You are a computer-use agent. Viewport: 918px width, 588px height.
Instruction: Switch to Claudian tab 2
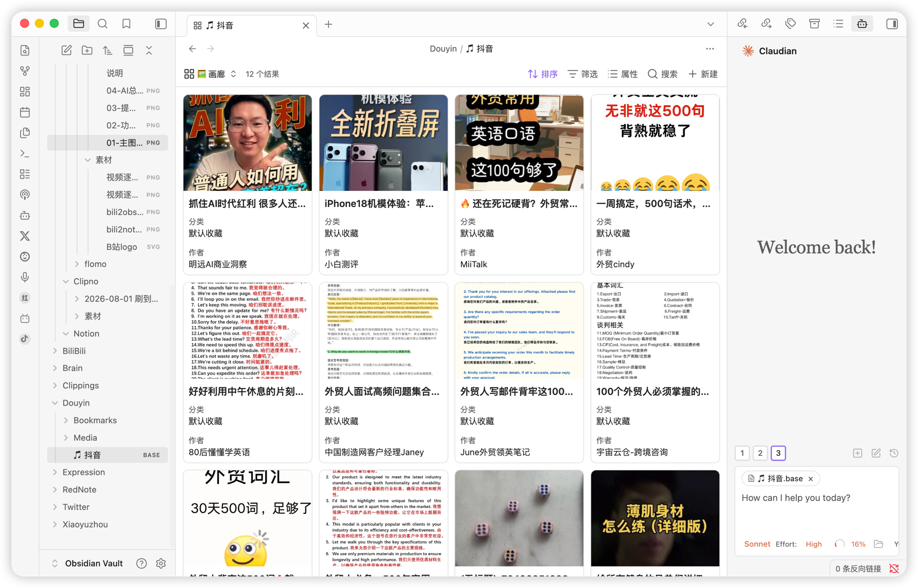760,454
